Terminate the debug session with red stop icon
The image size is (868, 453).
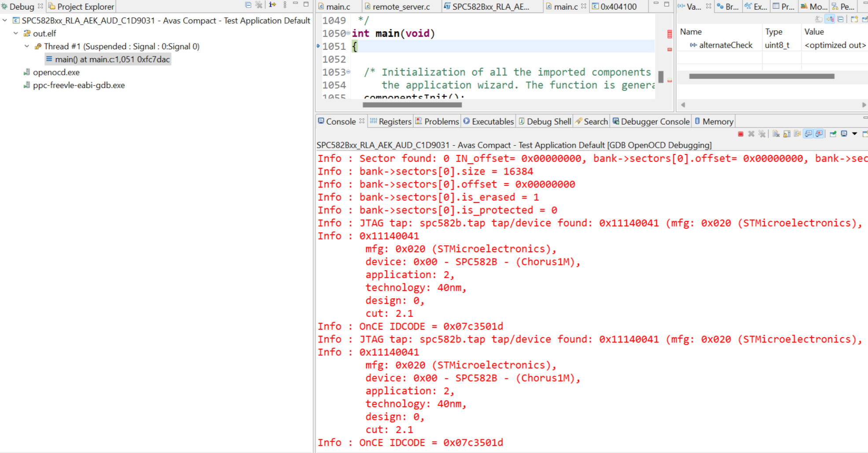740,134
